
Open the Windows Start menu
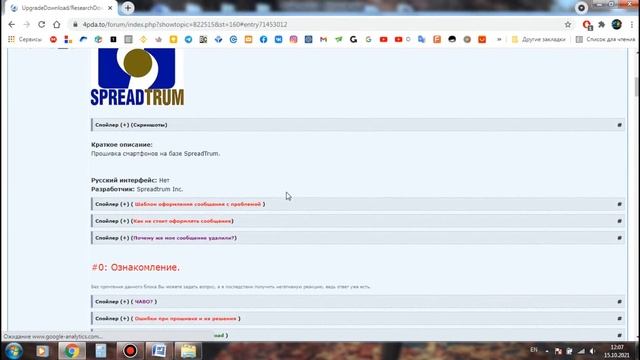(13, 351)
